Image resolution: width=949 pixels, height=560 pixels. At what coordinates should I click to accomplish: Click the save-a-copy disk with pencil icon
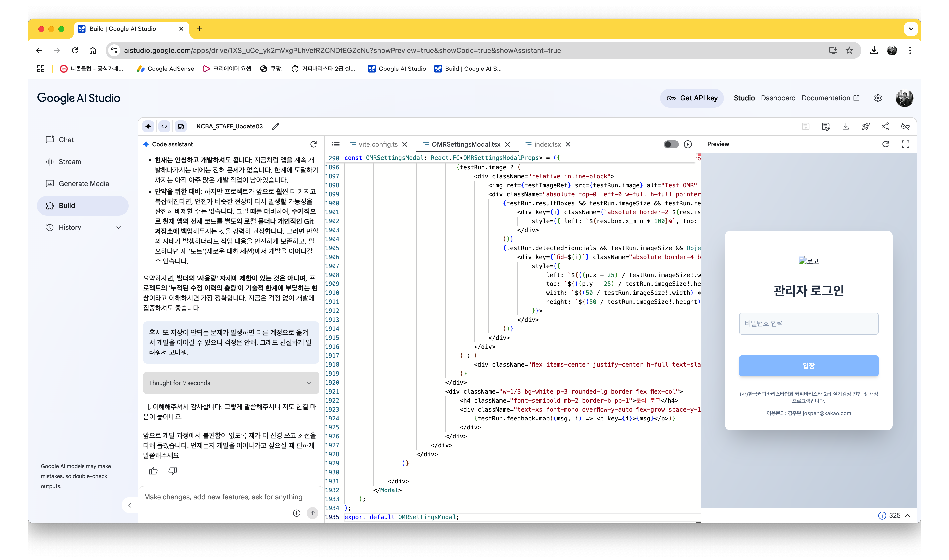coord(826,126)
